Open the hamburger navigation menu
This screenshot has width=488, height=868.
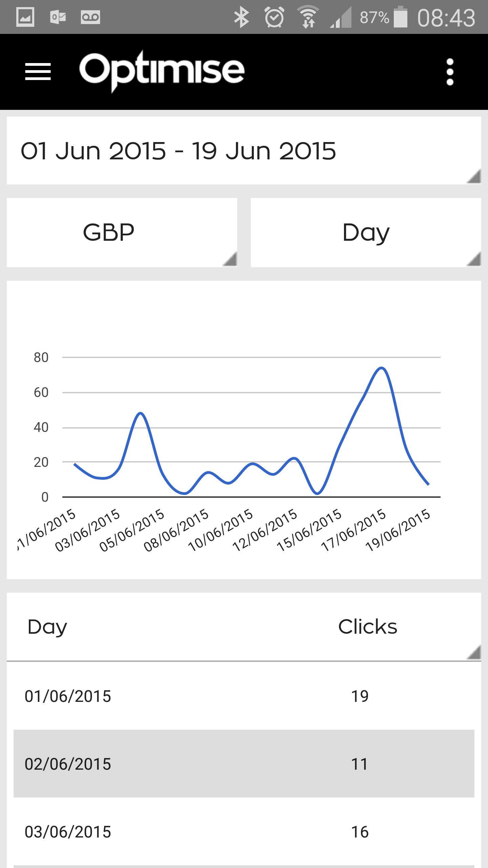38,72
